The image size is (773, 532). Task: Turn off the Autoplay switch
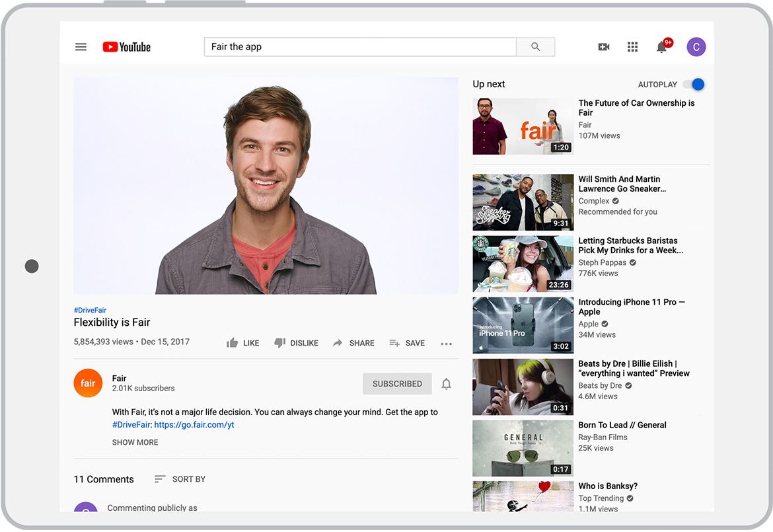click(x=694, y=85)
